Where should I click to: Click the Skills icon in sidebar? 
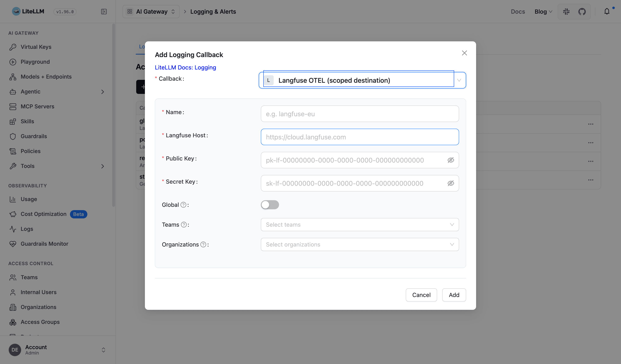pyautogui.click(x=13, y=121)
